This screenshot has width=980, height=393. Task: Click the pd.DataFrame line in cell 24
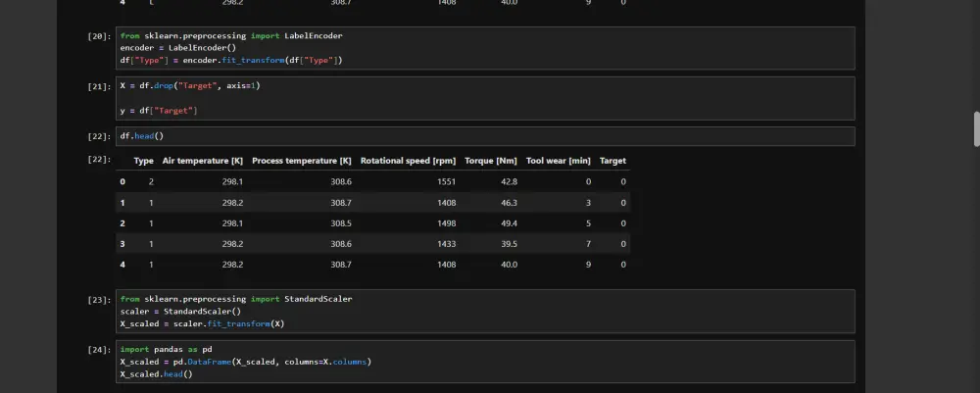coord(246,362)
